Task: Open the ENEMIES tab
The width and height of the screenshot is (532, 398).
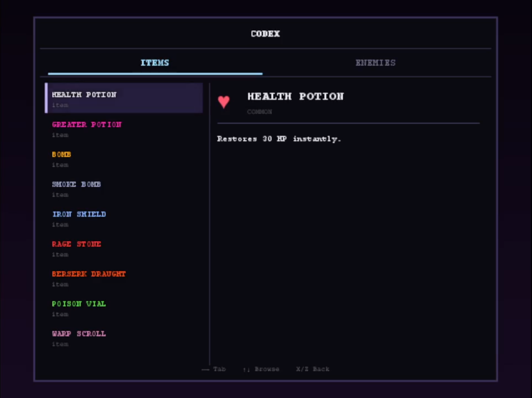Action: 375,63
